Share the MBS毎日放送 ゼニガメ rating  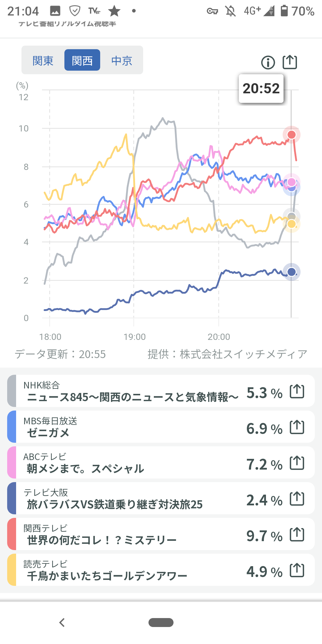coord(297,427)
